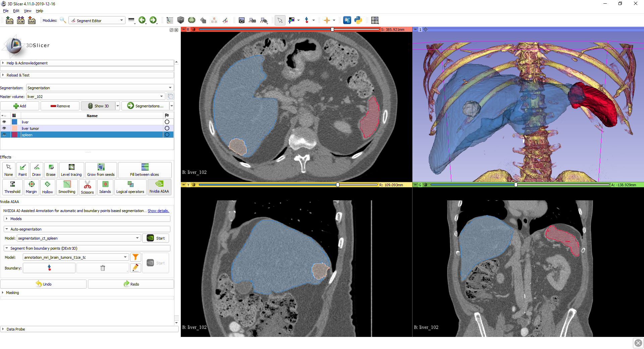
Task: Choose the Paint effect
Action: pos(22,170)
